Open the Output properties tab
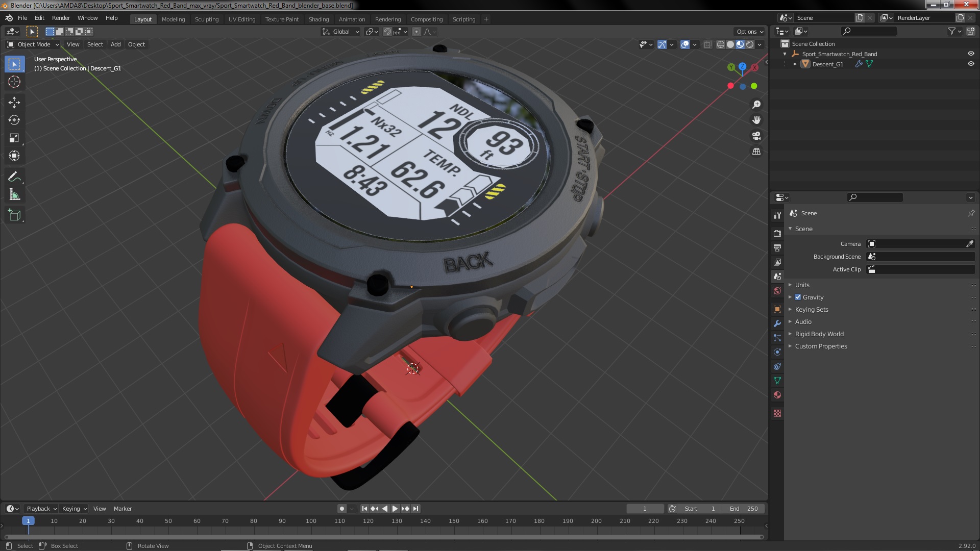This screenshot has width=980, height=551. click(x=777, y=247)
